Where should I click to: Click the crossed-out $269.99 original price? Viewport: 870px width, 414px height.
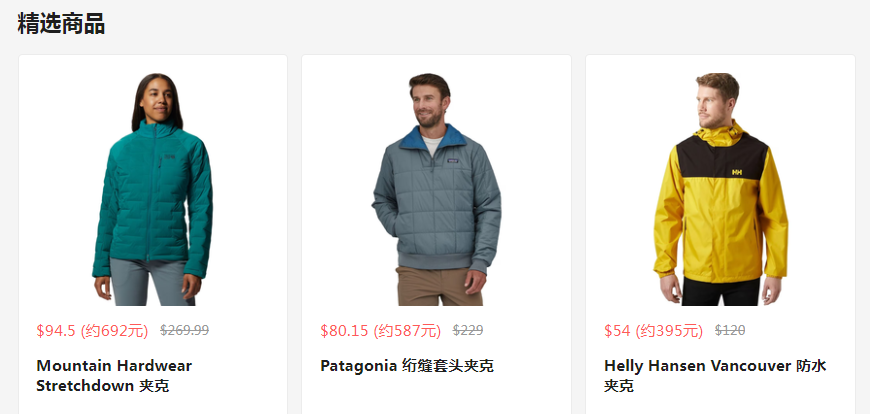185,331
